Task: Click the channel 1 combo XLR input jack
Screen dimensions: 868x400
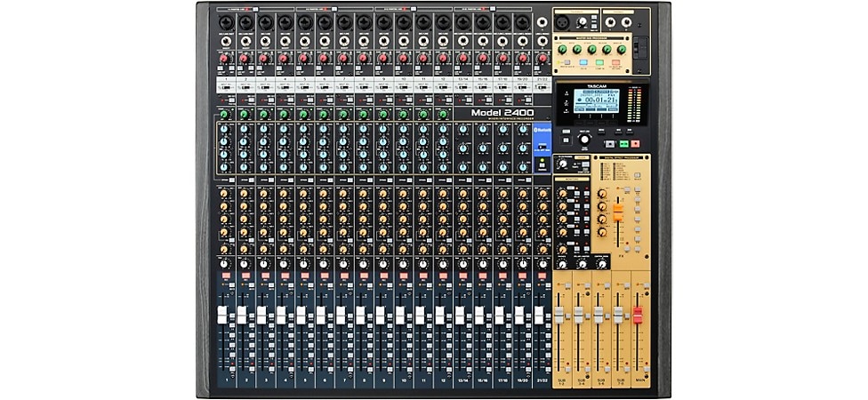Action: (x=225, y=23)
